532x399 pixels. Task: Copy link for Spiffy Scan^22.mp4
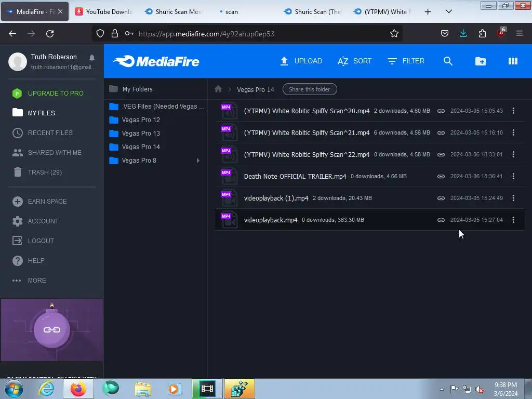(441, 154)
